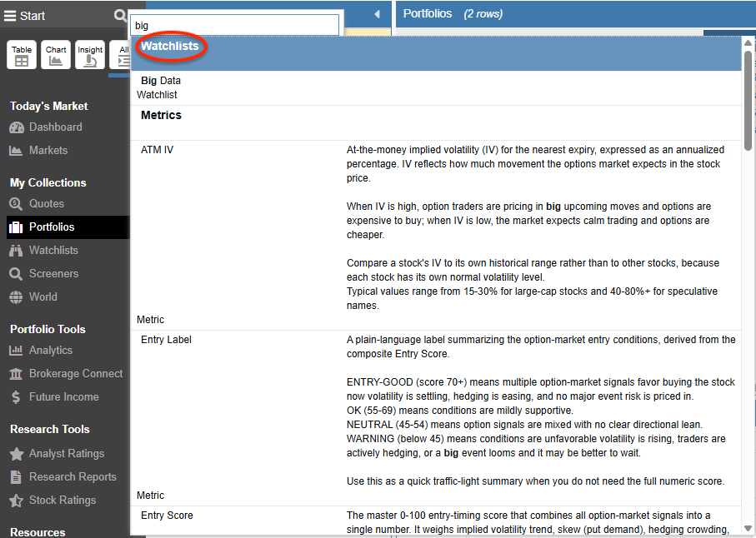Click the Analytics bar chart icon

click(16, 350)
